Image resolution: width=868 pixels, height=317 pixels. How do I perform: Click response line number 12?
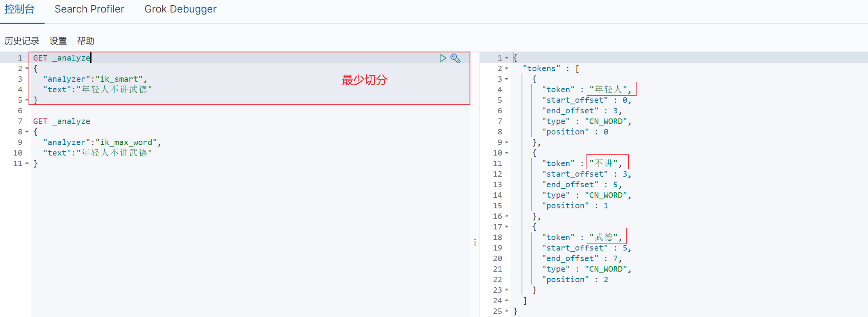click(497, 174)
